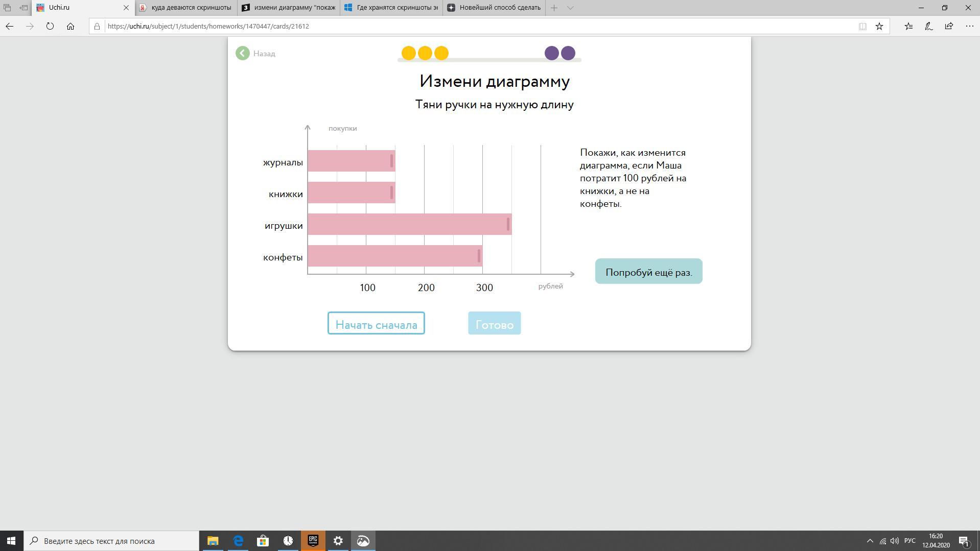Click the 'Измени диаграмму' heading

[x=495, y=82]
